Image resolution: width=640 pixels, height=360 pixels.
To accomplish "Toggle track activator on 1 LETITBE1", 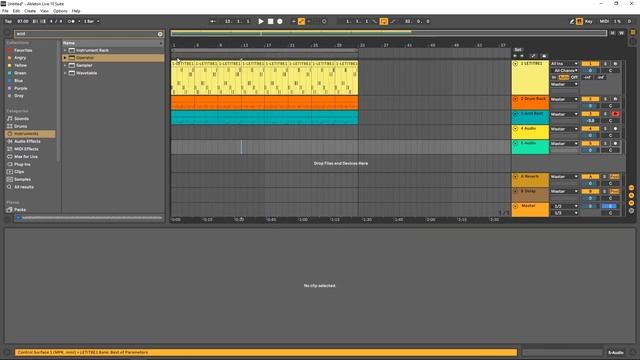I will 590,64.
